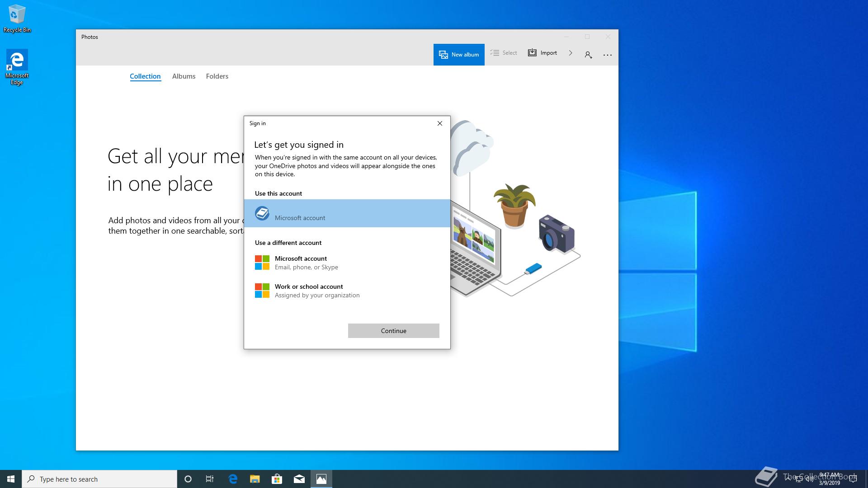
Task: Open File Explorer from taskbar
Action: (x=255, y=479)
